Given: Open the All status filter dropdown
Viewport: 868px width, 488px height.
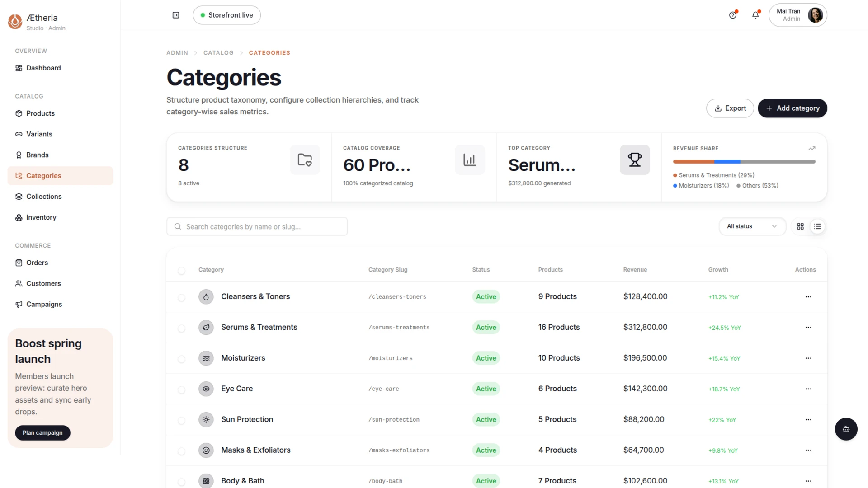Looking at the screenshot, I should (752, 226).
